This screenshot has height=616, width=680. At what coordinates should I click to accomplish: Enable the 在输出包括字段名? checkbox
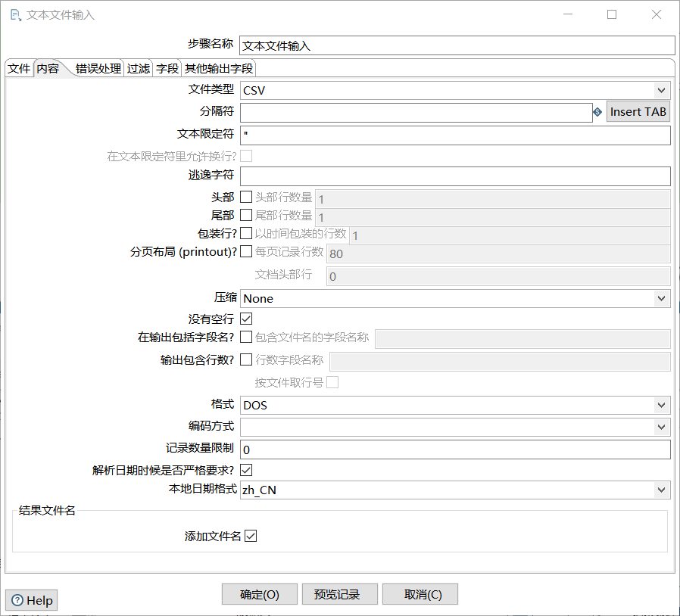tap(246, 337)
